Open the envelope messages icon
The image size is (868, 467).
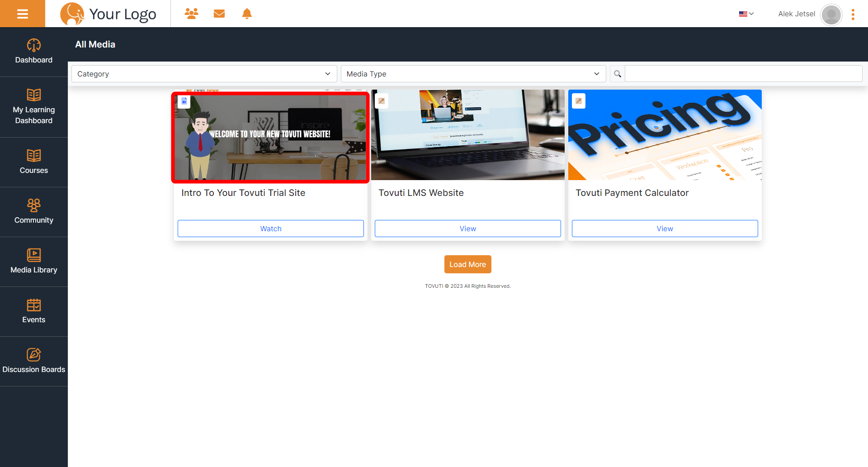(x=219, y=14)
